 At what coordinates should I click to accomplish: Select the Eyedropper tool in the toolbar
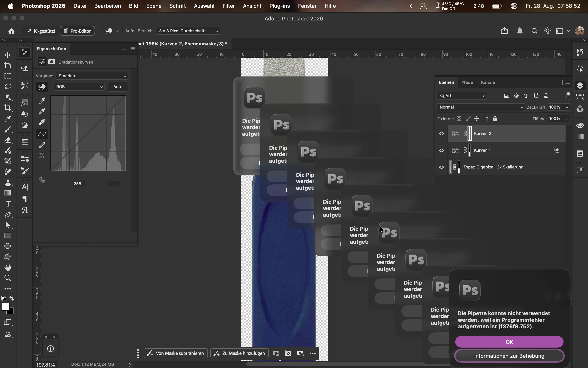8,119
